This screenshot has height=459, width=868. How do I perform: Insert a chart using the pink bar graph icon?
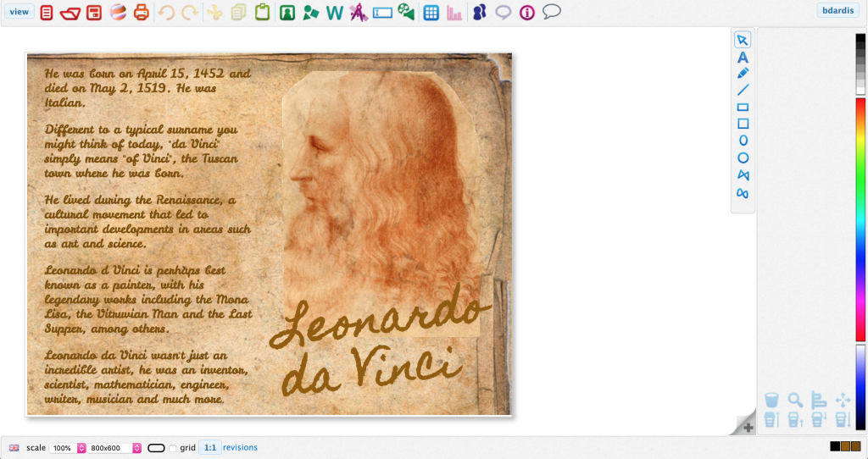coord(454,13)
